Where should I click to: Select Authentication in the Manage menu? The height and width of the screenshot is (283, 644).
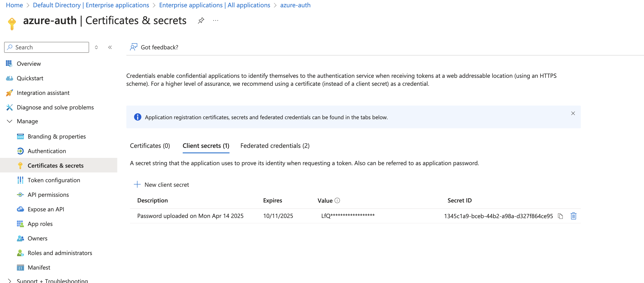(47, 151)
